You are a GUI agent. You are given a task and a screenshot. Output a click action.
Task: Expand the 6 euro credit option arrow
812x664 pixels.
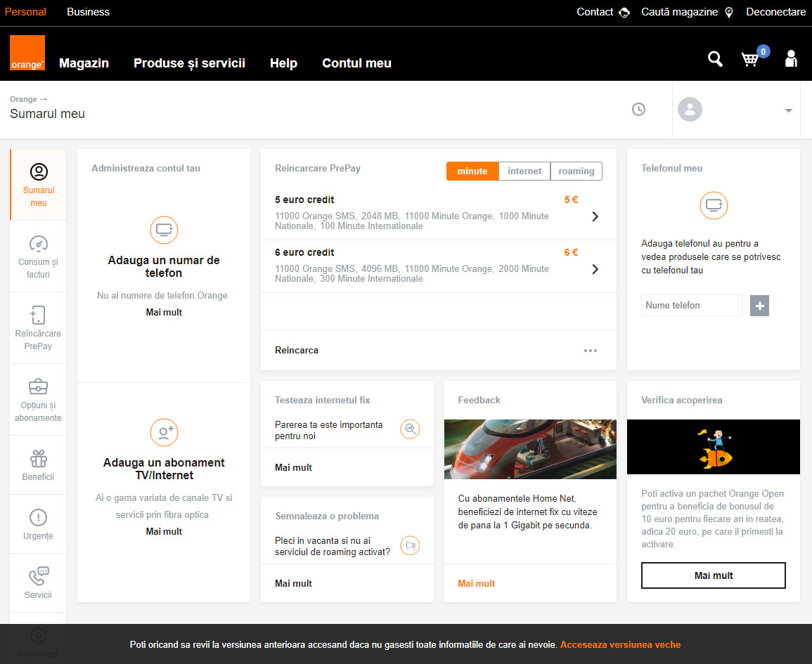pyautogui.click(x=595, y=269)
